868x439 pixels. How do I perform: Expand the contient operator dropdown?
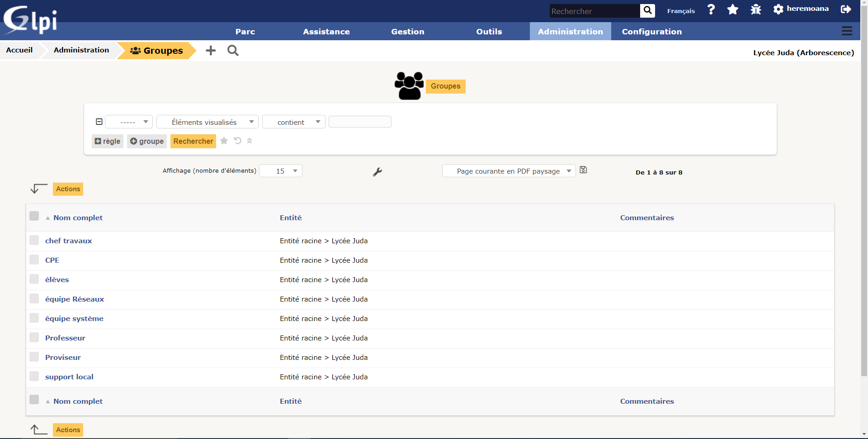(294, 122)
